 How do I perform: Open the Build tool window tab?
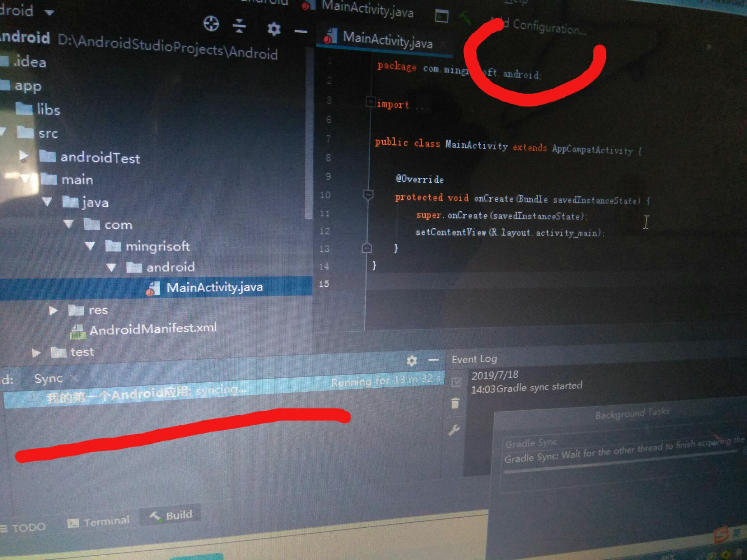[171, 516]
